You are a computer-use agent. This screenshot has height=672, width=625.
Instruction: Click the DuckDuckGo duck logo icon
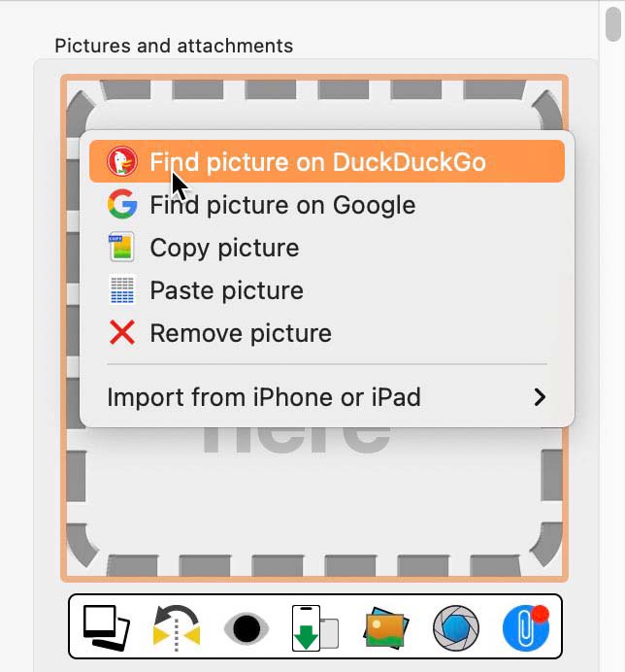point(122,161)
